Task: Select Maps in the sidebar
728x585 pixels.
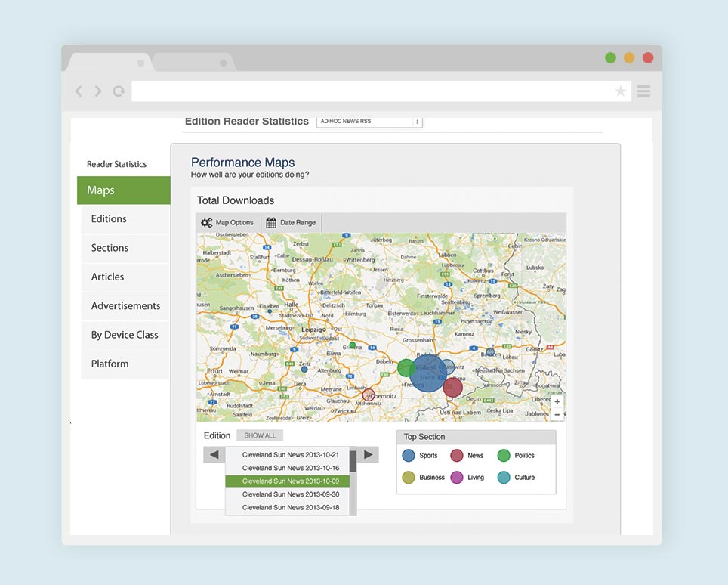Action: pyautogui.click(x=124, y=190)
